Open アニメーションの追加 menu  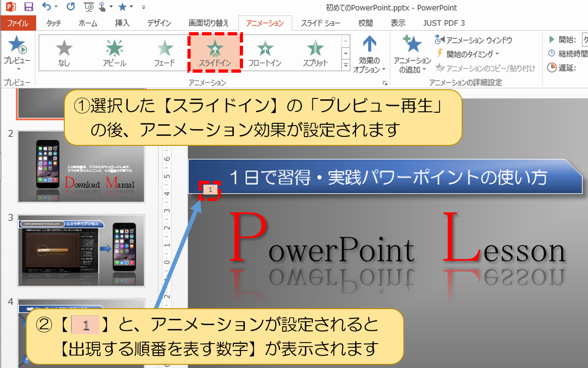tap(412, 54)
